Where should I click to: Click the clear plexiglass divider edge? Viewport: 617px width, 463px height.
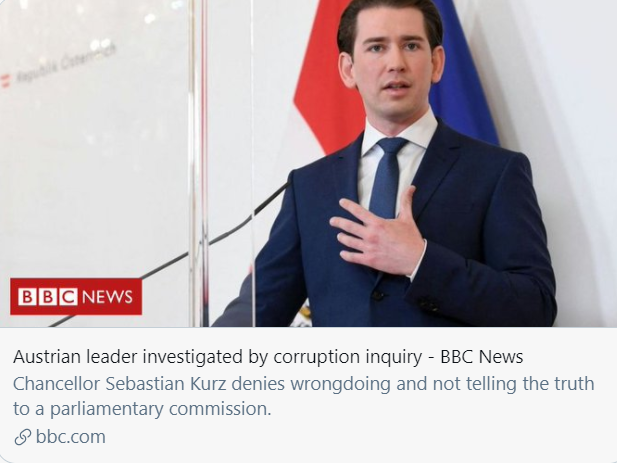(199, 163)
